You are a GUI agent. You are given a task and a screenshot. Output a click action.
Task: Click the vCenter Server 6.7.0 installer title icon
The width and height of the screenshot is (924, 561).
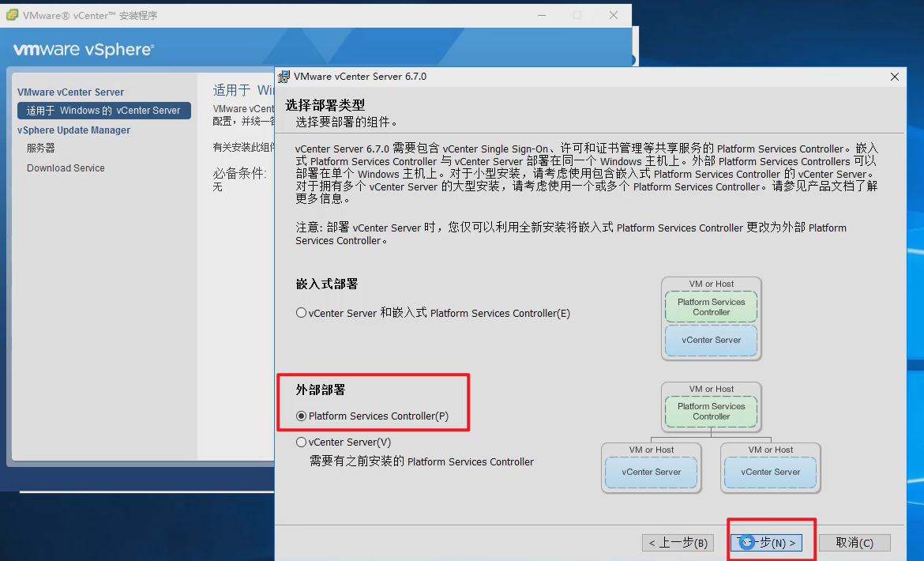284,77
